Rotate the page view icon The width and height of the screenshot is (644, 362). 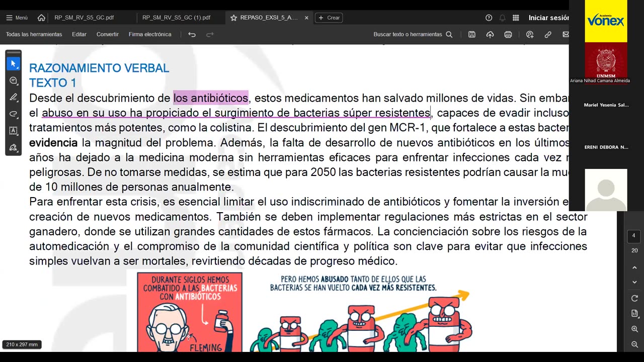pyautogui.click(x=634, y=298)
